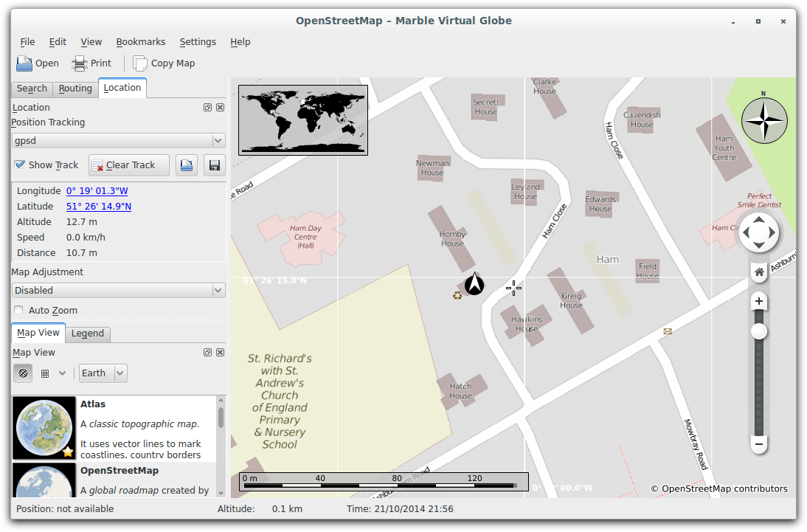The image size is (807, 532).
Task: Open the Earth celestial body dropdown
Action: [x=103, y=373]
